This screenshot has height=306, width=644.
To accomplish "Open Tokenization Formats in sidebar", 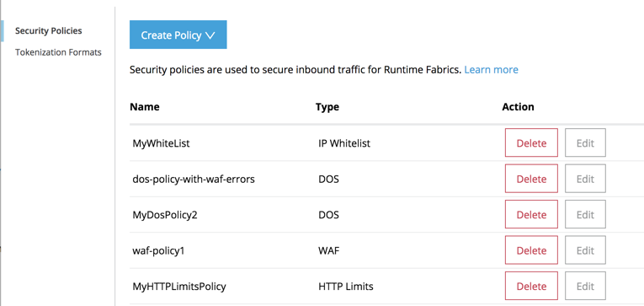I will [x=58, y=52].
